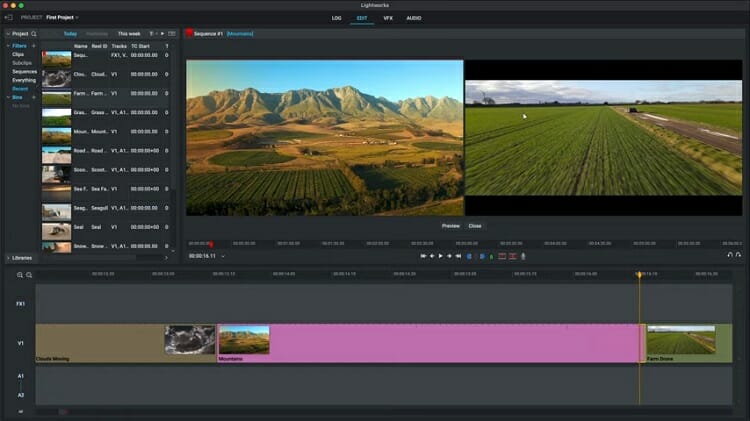Toggle the tile/list view icon in project panel

pyautogui.click(x=172, y=34)
